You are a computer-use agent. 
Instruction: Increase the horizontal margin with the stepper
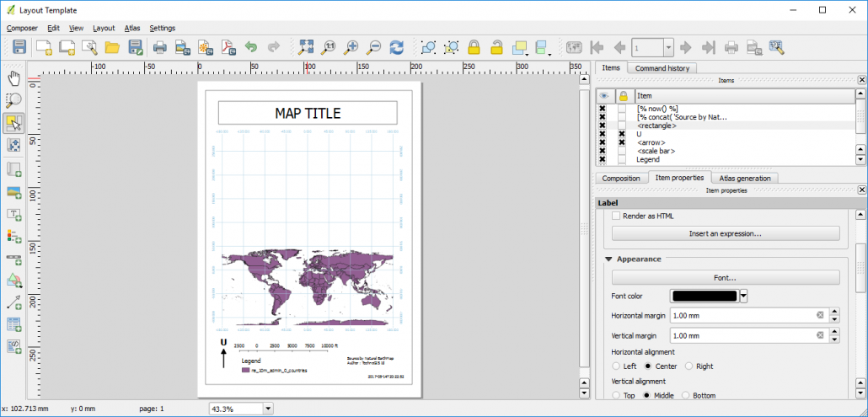835,312
